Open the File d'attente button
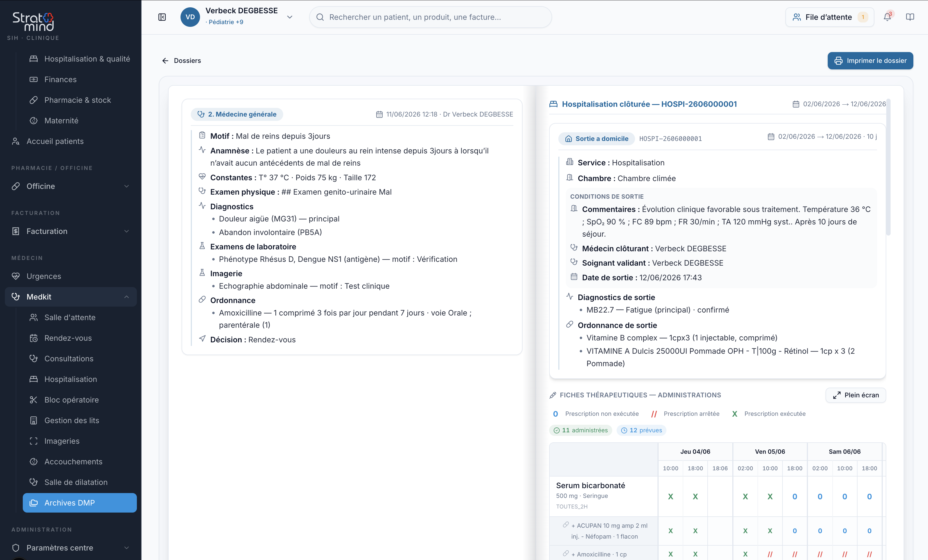This screenshot has height=560, width=928. (x=830, y=17)
